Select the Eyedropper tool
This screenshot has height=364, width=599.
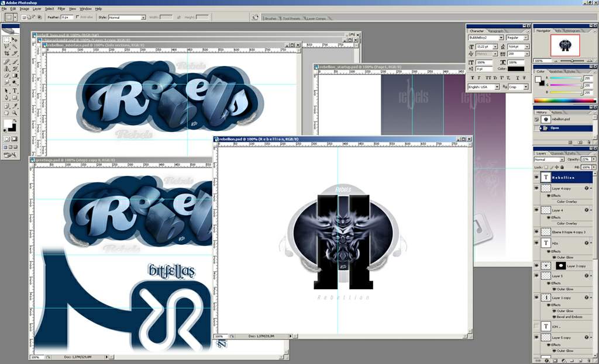[x=14, y=106]
